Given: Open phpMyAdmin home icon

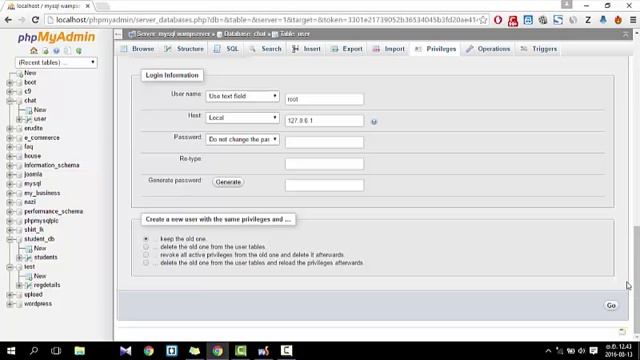Looking at the screenshot, I should [x=34, y=51].
